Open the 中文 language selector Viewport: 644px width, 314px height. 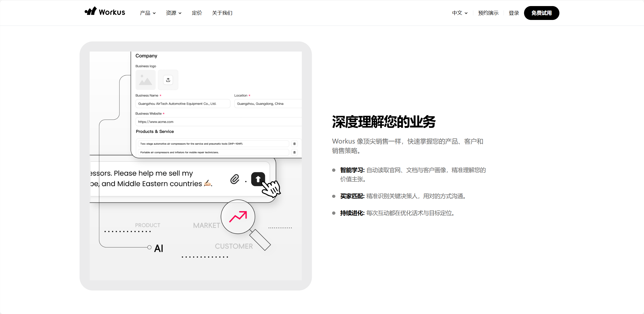(460, 13)
